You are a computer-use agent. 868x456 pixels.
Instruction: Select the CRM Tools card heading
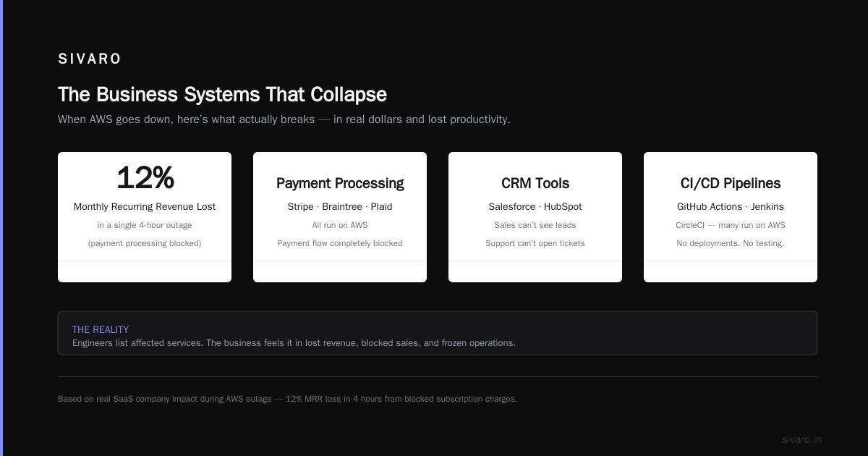tap(535, 184)
